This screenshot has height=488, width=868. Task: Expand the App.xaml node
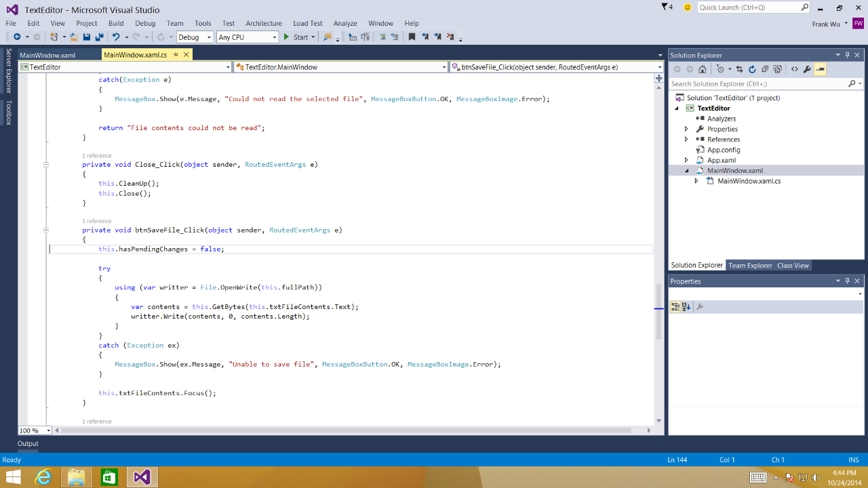(686, 160)
